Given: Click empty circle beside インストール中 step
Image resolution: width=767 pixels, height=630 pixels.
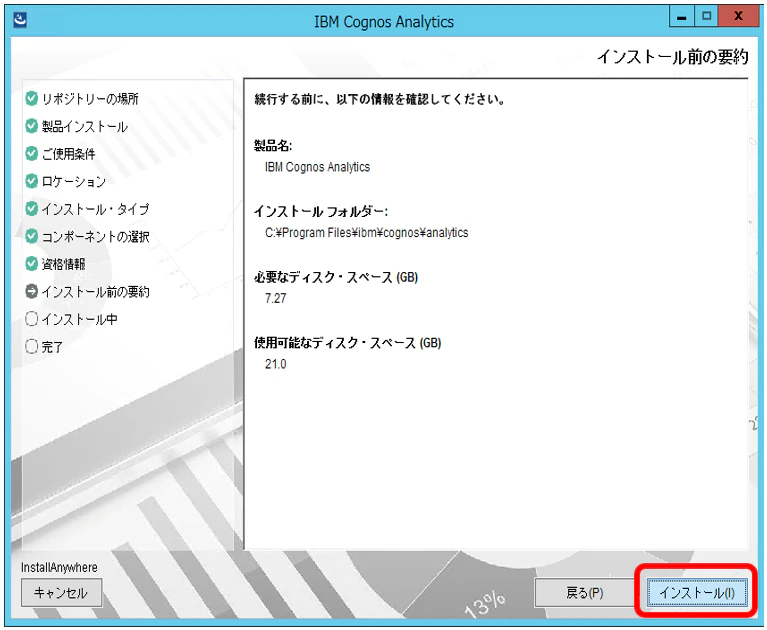Looking at the screenshot, I should point(31,319).
